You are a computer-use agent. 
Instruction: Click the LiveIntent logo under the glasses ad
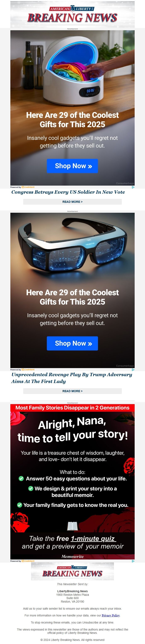pyautogui.click(x=28, y=370)
